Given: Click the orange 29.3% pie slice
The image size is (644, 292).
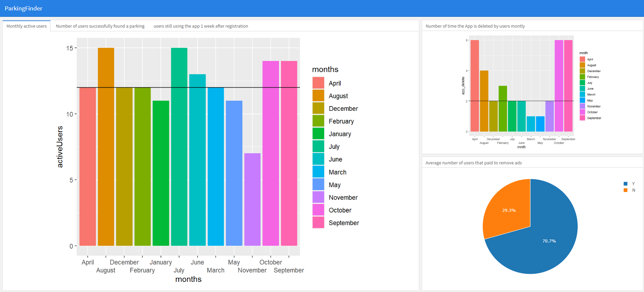Looking at the screenshot, I should pos(508,210).
